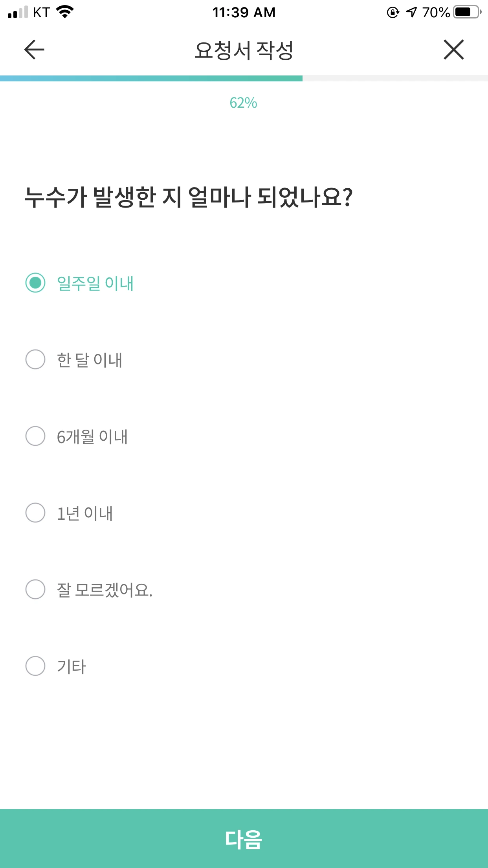Image resolution: width=488 pixels, height=868 pixels.
Task: Tap the Wi-Fi status icon
Action: pos(65,12)
